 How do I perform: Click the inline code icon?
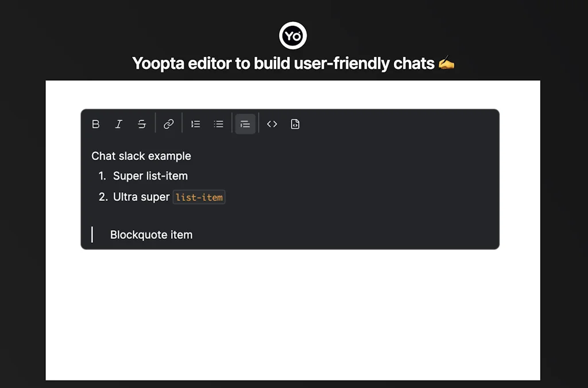[x=272, y=123]
